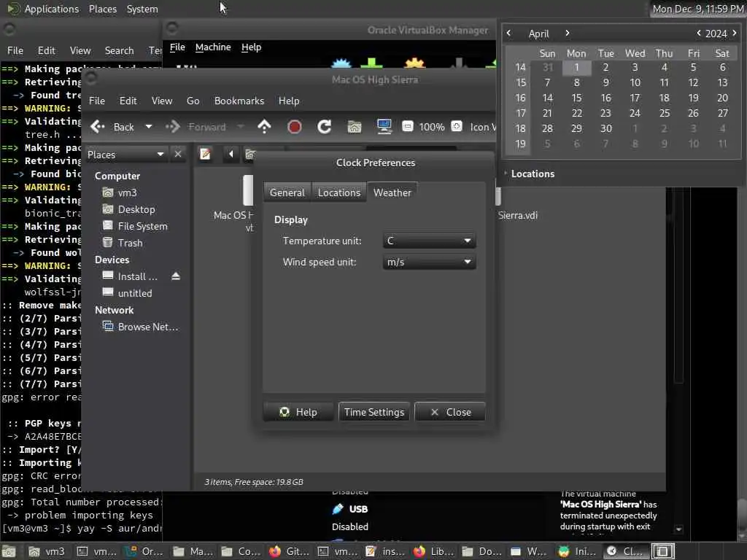Open the Wind speed unit dropdown
This screenshot has height=560, width=747.
click(x=429, y=262)
